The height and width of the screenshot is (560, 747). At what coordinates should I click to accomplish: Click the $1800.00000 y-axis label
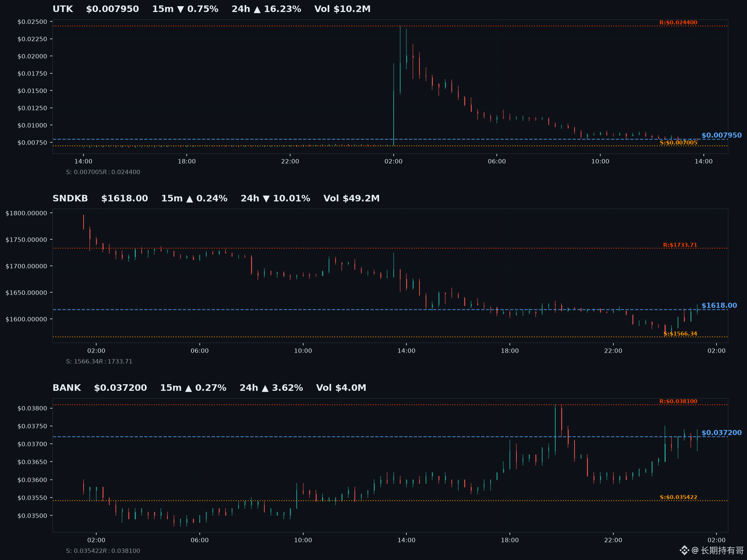click(27, 213)
